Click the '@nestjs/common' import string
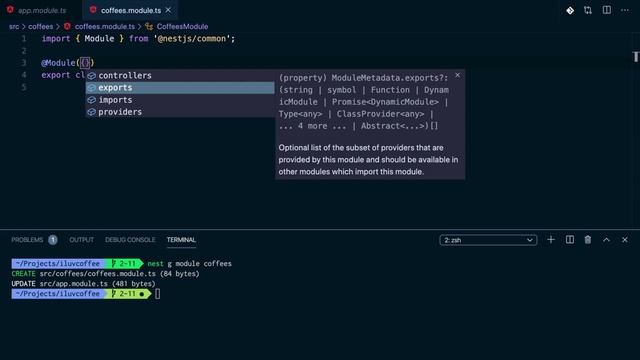The width and height of the screenshot is (640, 360). tap(191, 39)
